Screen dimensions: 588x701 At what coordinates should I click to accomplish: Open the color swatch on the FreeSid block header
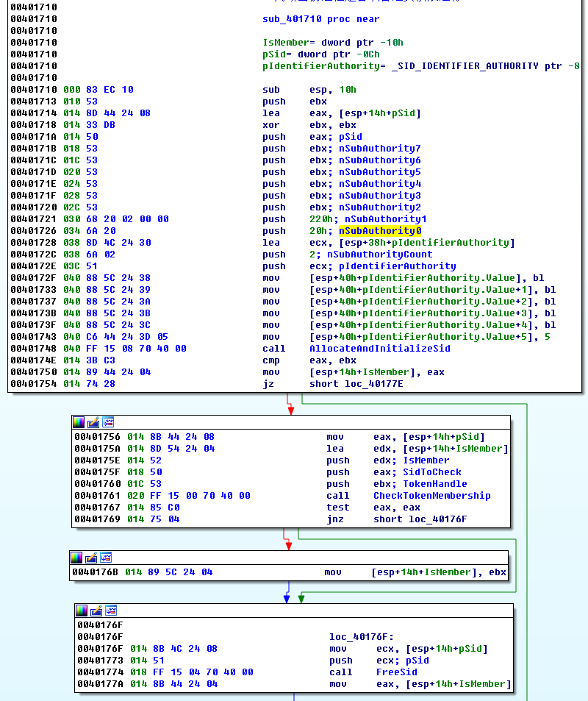(82, 611)
